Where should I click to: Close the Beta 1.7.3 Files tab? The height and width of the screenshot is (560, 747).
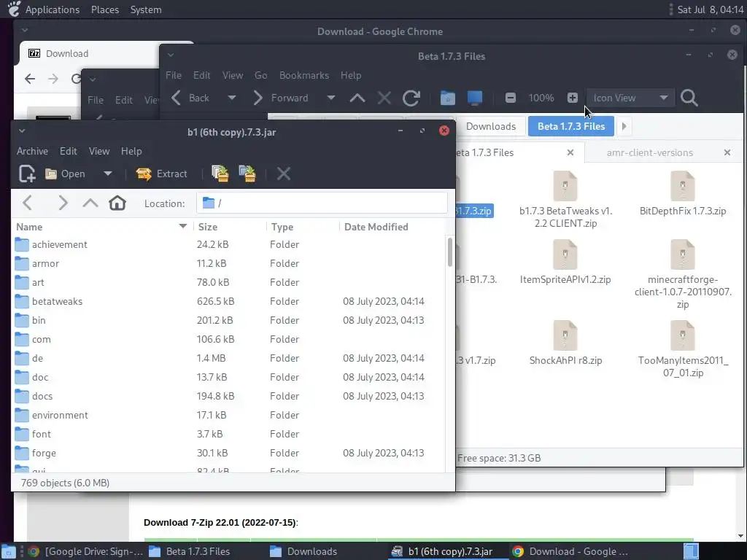coord(570,153)
